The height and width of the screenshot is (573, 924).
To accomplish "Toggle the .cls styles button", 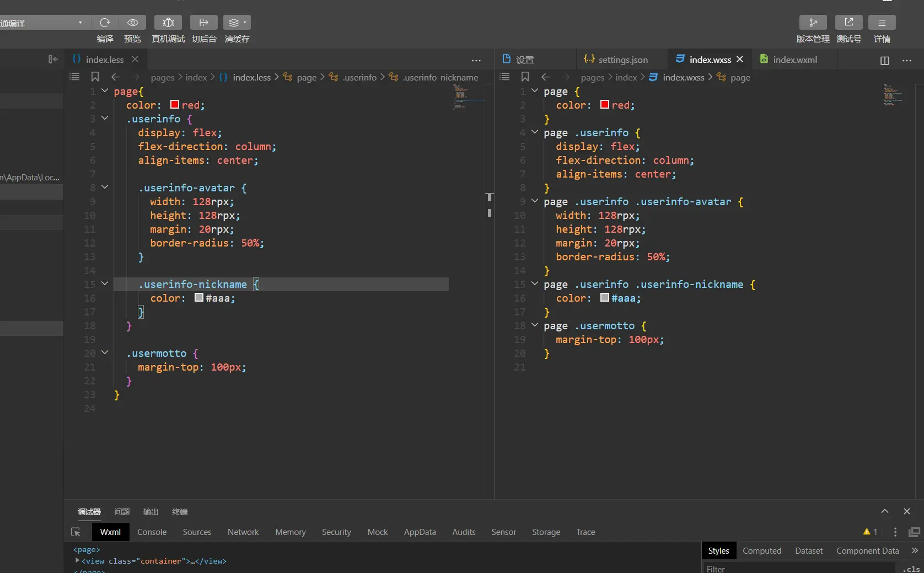I will [x=912, y=569].
